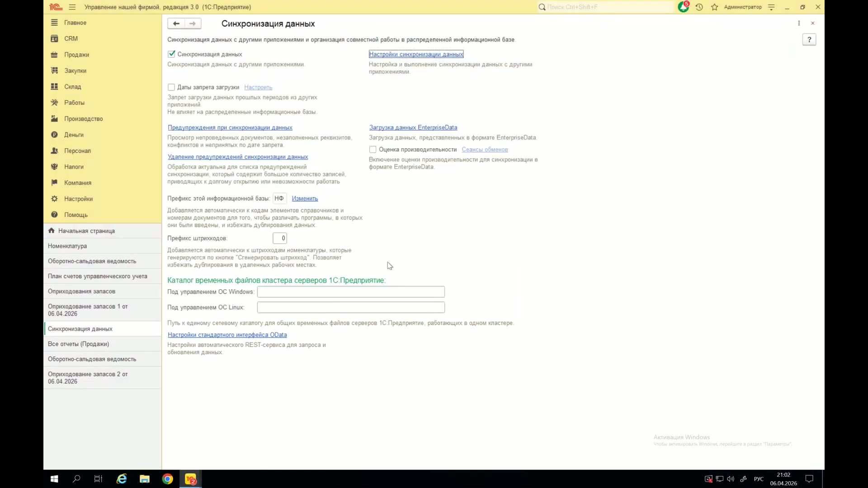The width and height of the screenshot is (868, 488).
Task: Uncheck the Синхронизация данных checkbox
Action: [x=171, y=54]
